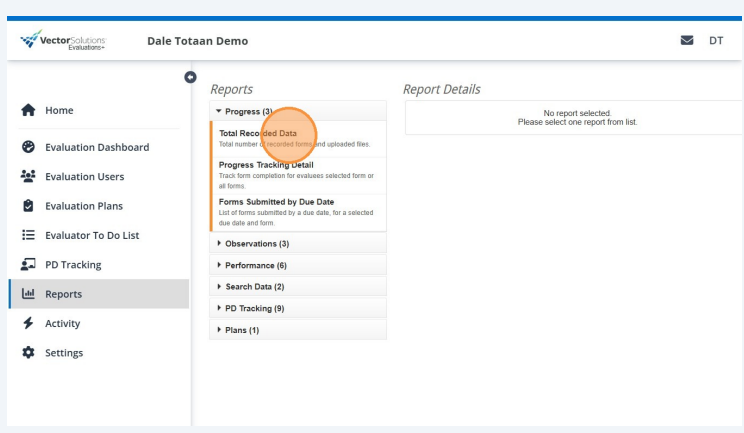Expand the Search Data (2) group
Screen dimensions: 744x433
(298, 286)
